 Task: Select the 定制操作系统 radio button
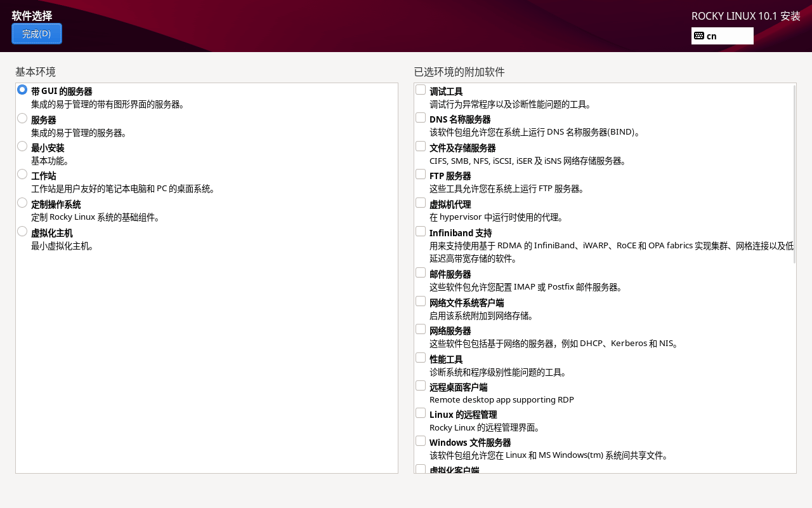click(x=22, y=203)
